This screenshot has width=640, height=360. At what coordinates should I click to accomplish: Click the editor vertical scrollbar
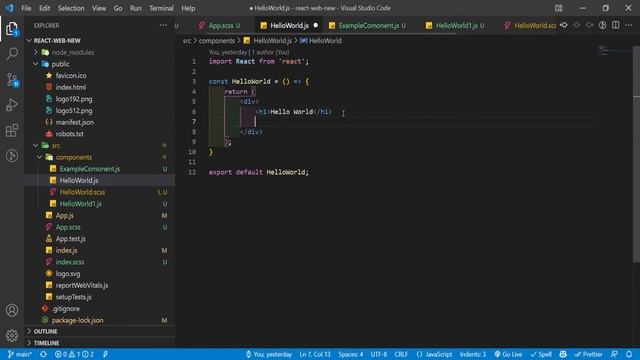[636, 153]
